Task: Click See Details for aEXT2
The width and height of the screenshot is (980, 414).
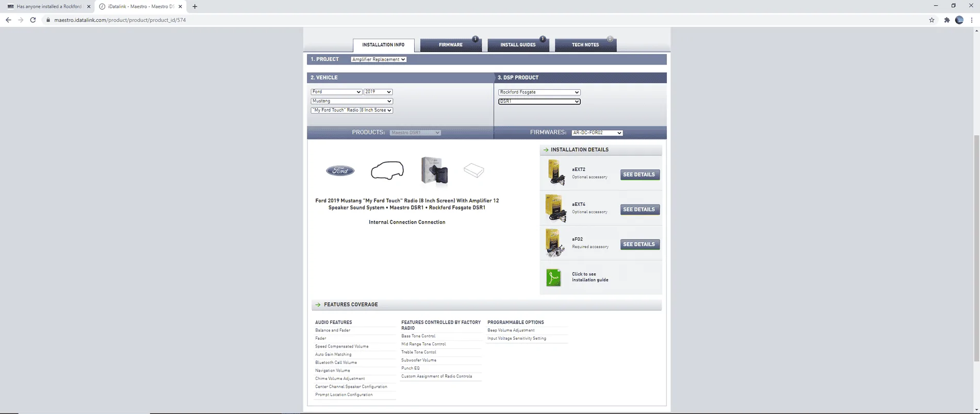Action: (x=640, y=174)
